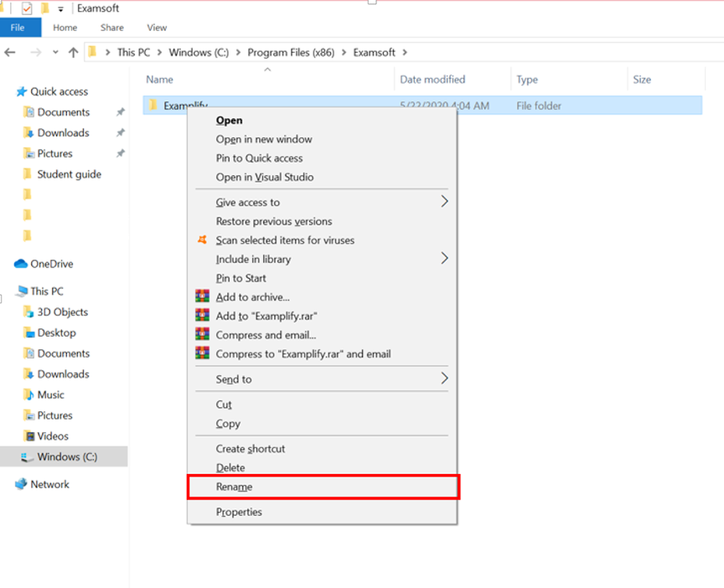Click the This PC computer icon
The image size is (724, 588).
[x=21, y=291]
